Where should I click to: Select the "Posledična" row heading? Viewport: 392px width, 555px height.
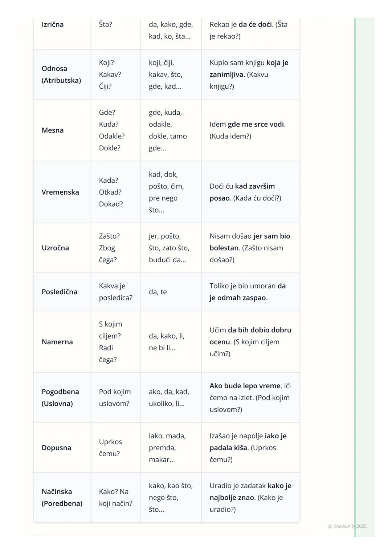click(x=60, y=292)
